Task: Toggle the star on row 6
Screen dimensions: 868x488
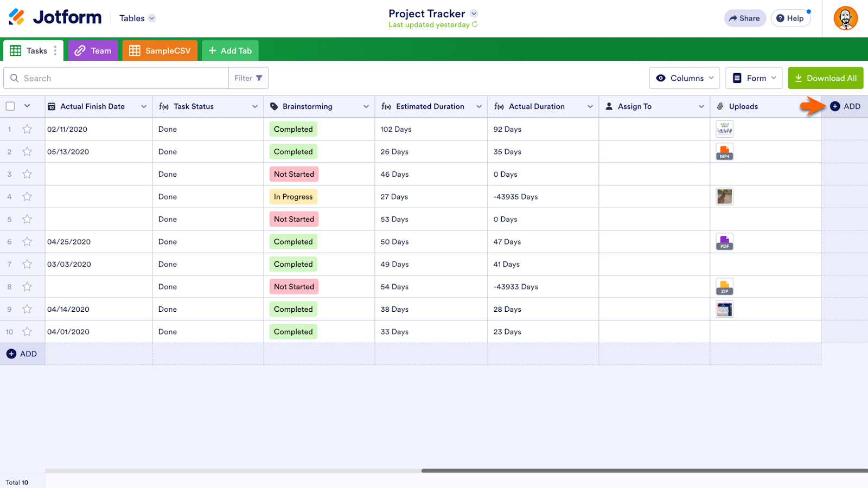Action: (x=27, y=242)
